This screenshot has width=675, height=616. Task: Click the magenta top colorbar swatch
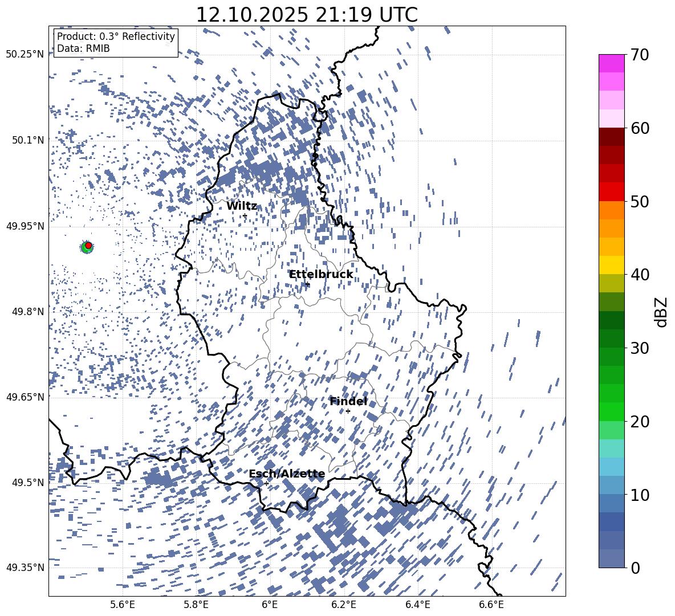(611, 63)
